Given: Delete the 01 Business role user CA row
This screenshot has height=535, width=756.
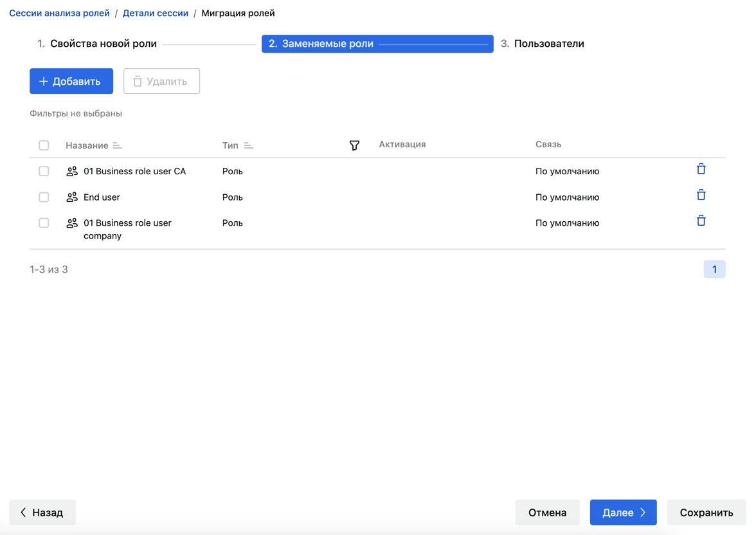Looking at the screenshot, I should tap(701, 169).
